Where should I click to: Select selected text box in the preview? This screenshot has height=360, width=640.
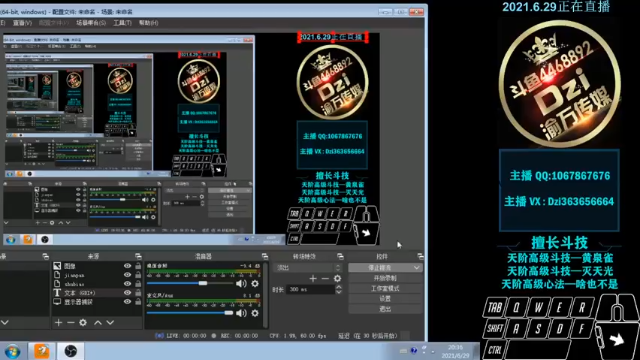(332, 37)
